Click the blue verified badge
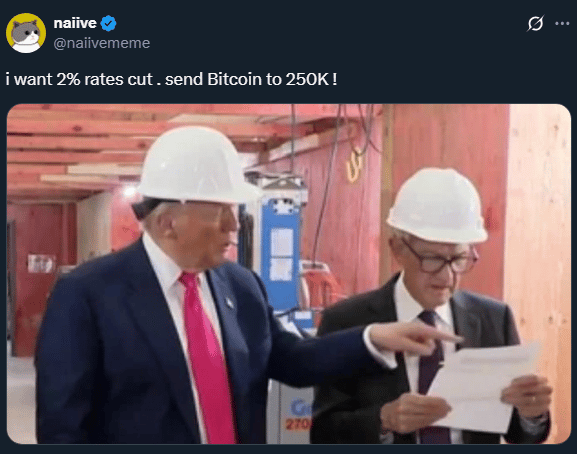The image size is (577, 454). click(x=109, y=24)
